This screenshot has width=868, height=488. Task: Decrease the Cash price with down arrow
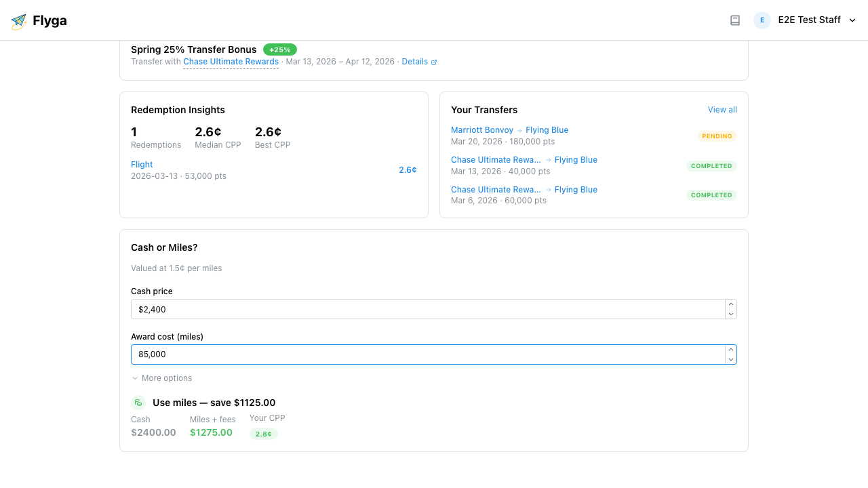[x=731, y=314]
